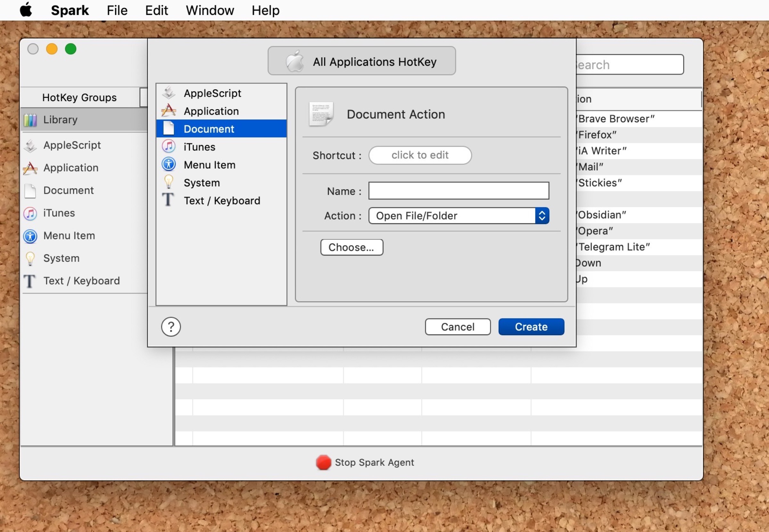The height and width of the screenshot is (532, 769).
Task: Choose Text / Keyboard icon in dialog
Action: click(x=168, y=200)
